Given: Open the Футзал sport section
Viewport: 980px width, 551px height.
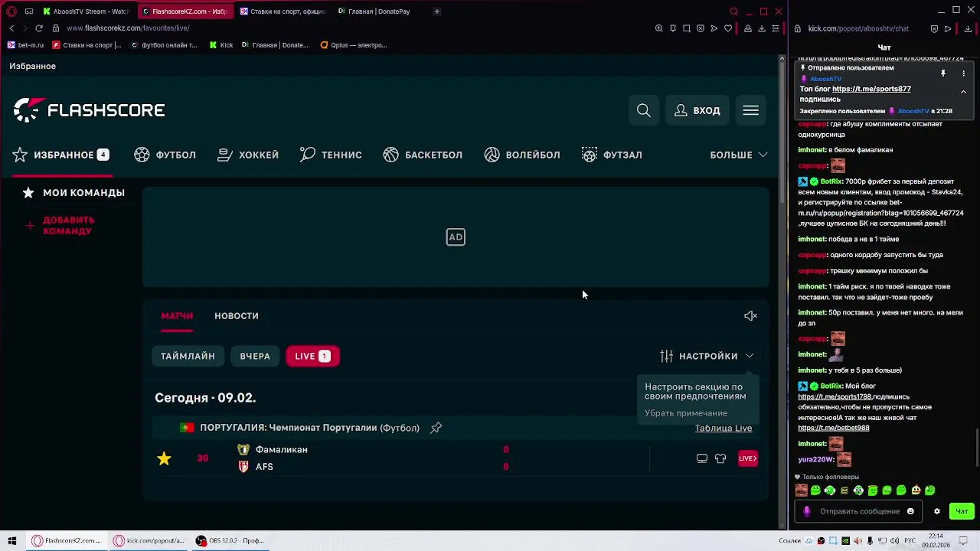Looking at the screenshot, I should click(x=612, y=155).
